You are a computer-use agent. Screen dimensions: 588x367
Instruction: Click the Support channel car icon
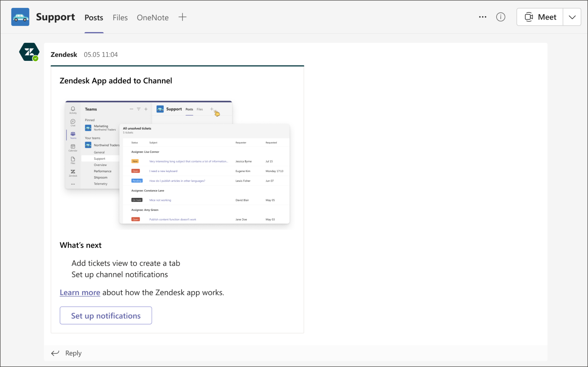(20, 17)
